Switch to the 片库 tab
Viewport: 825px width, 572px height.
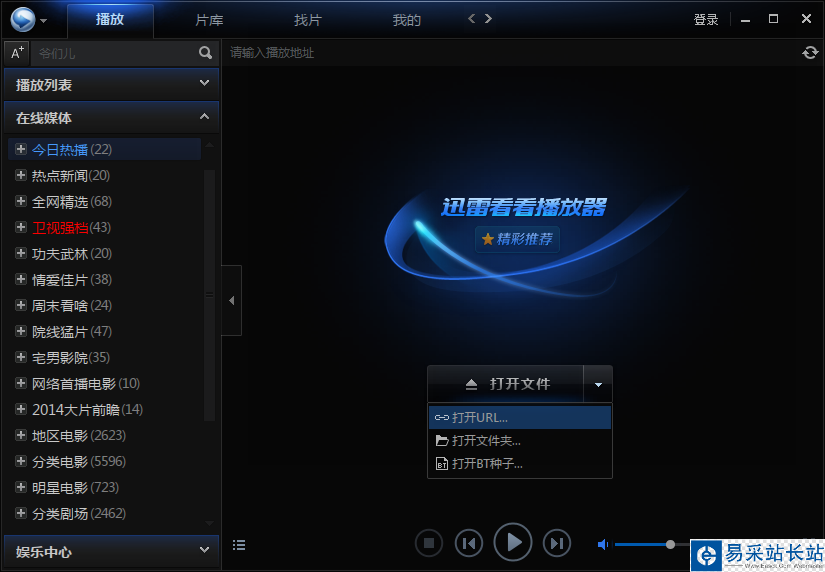[209, 20]
